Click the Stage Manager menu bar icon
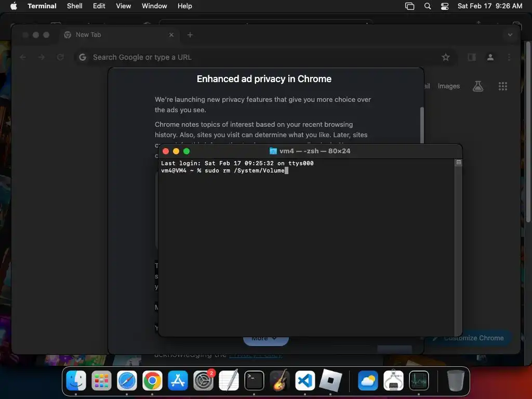Viewport: 532px width, 399px height. click(x=409, y=6)
